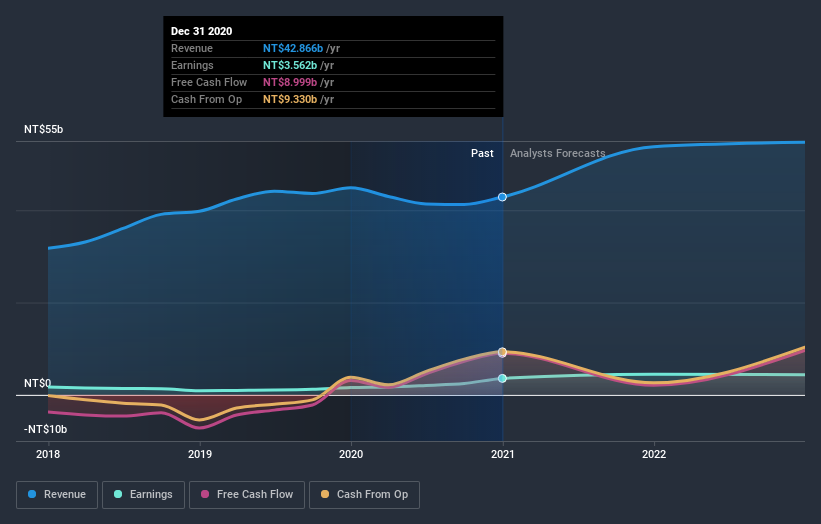Click the orange Cash From Op data point

coord(502,351)
